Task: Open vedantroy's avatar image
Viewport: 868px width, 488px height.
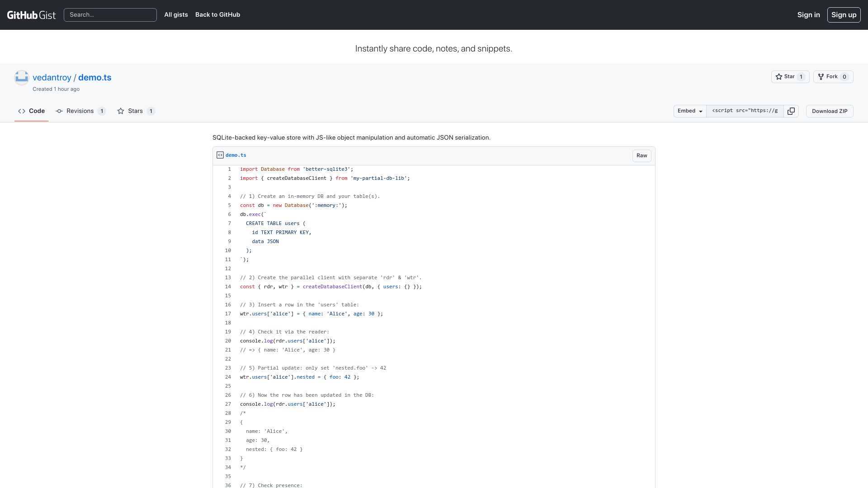Action: click(22, 78)
